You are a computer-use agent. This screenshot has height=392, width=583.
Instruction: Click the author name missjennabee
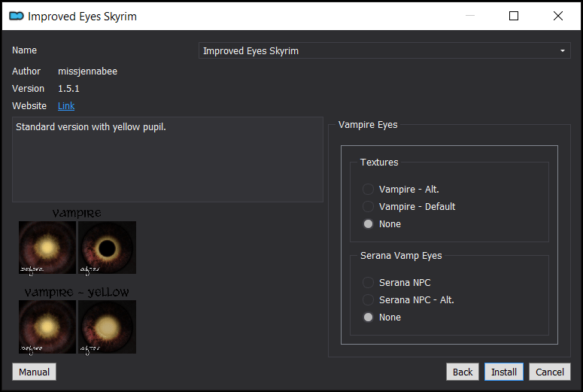pyautogui.click(x=87, y=71)
